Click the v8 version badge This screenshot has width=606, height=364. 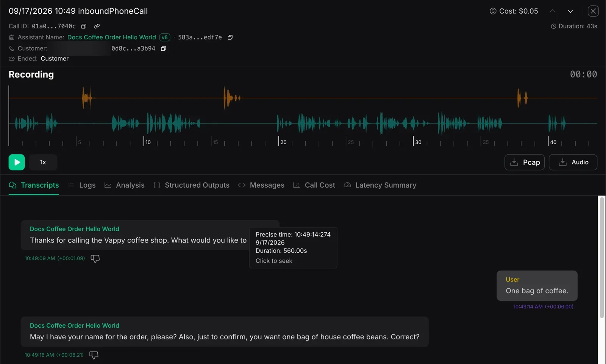click(x=165, y=37)
